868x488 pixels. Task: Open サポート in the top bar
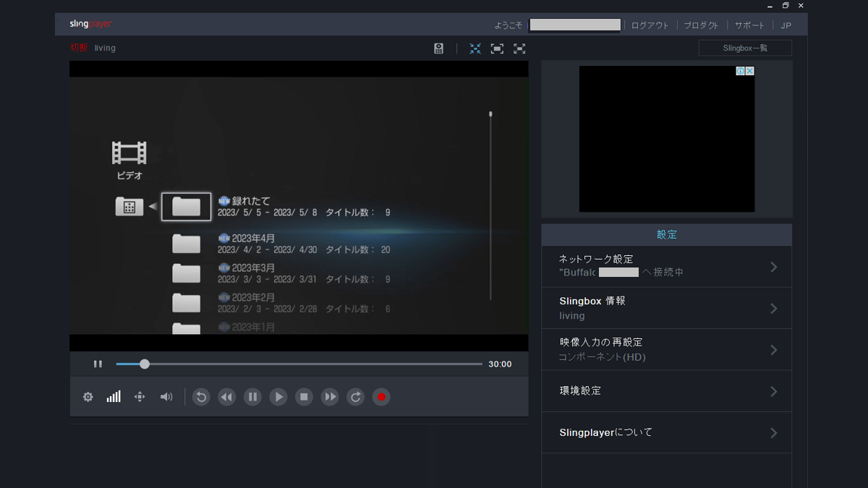pyautogui.click(x=749, y=25)
